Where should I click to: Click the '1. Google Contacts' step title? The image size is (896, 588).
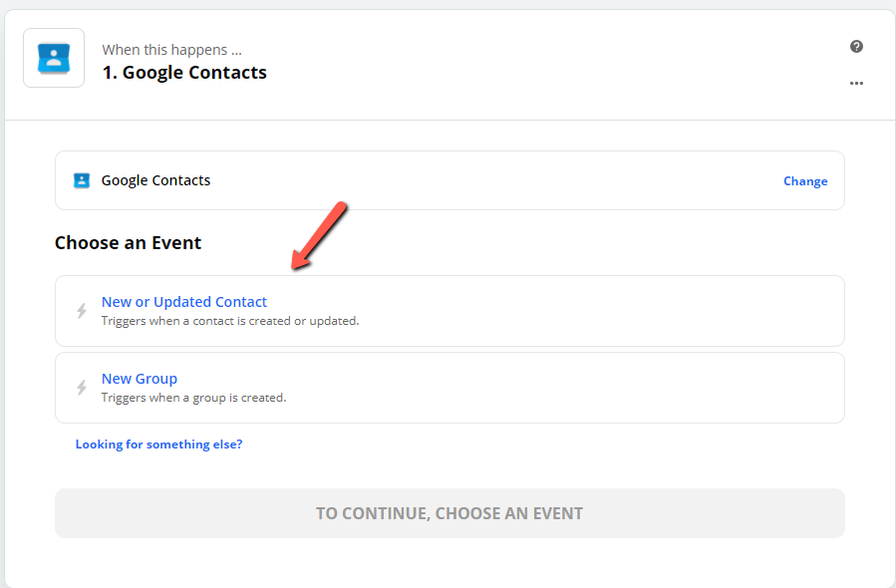184,73
